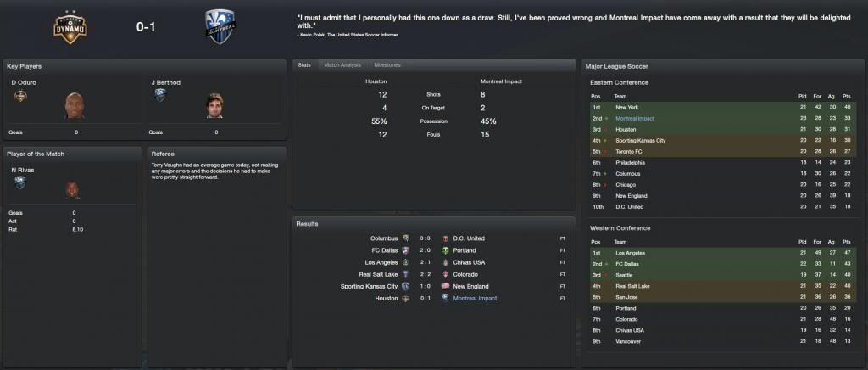The image size is (868, 370).
Task: Click Chivas USA badge in Results
Action: (444, 263)
